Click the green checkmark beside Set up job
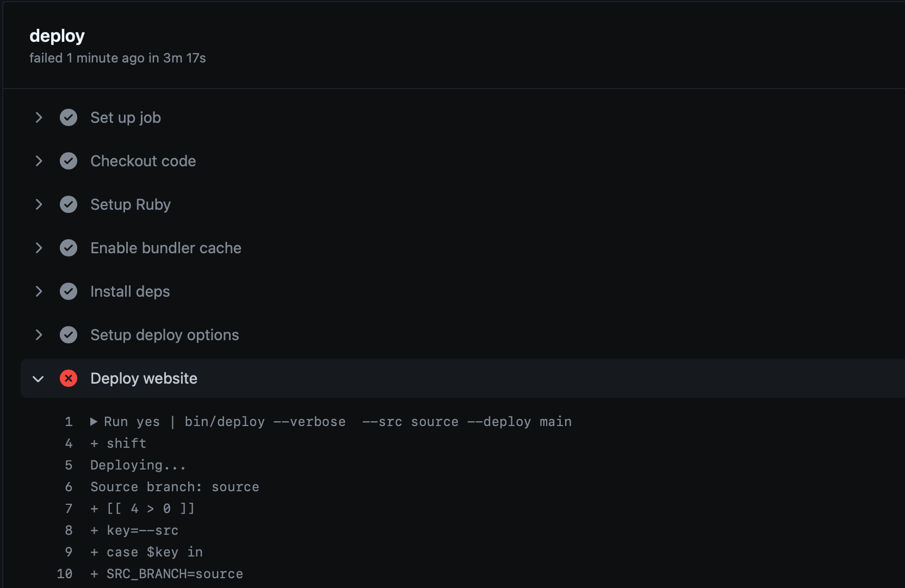 tap(69, 117)
